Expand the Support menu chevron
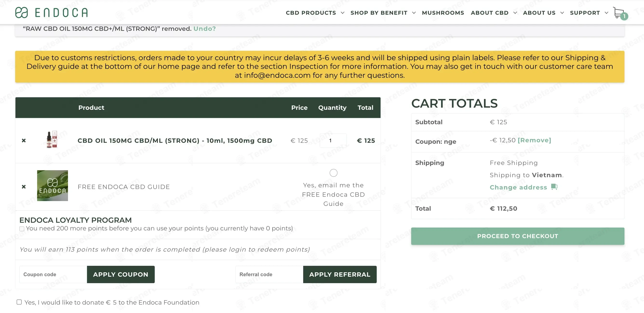Viewport: 644px width, 313px height. pyautogui.click(x=606, y=13)
